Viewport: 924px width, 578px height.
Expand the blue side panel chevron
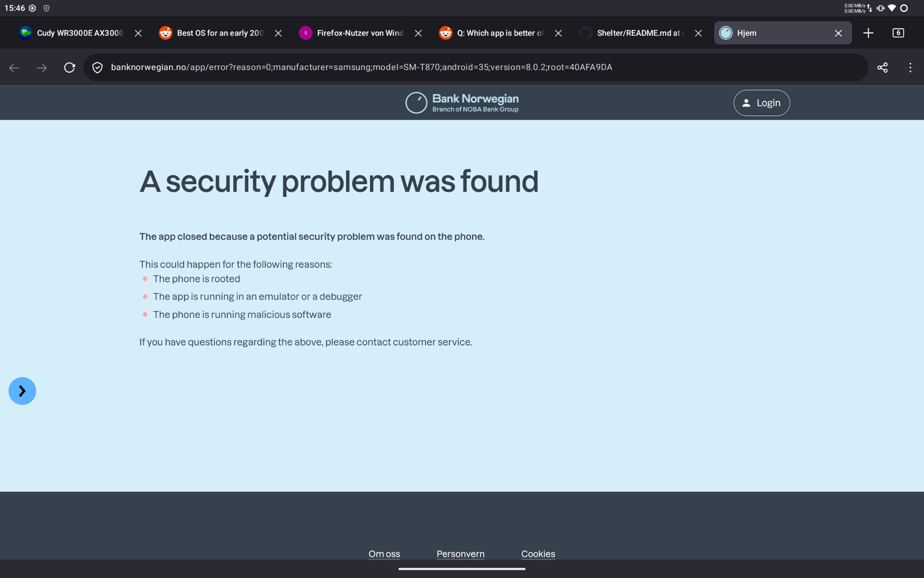(x=22, y=391)
